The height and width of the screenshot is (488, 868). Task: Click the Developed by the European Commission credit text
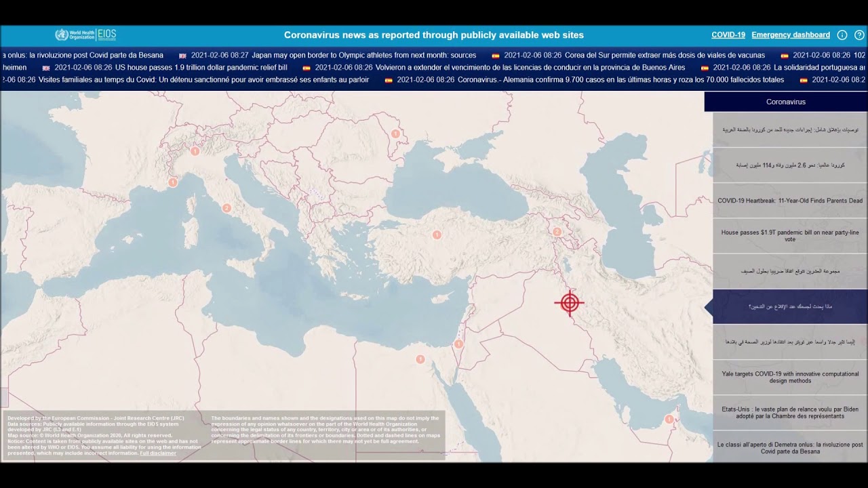coord(96,418)
